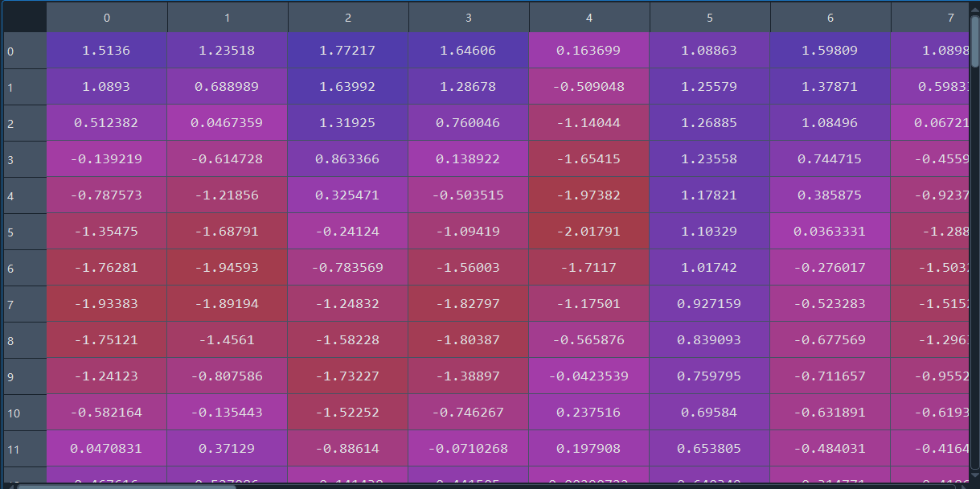980x489 pixels.
Task: Click cell containing 0.0363331
Action: coord(830,232)
